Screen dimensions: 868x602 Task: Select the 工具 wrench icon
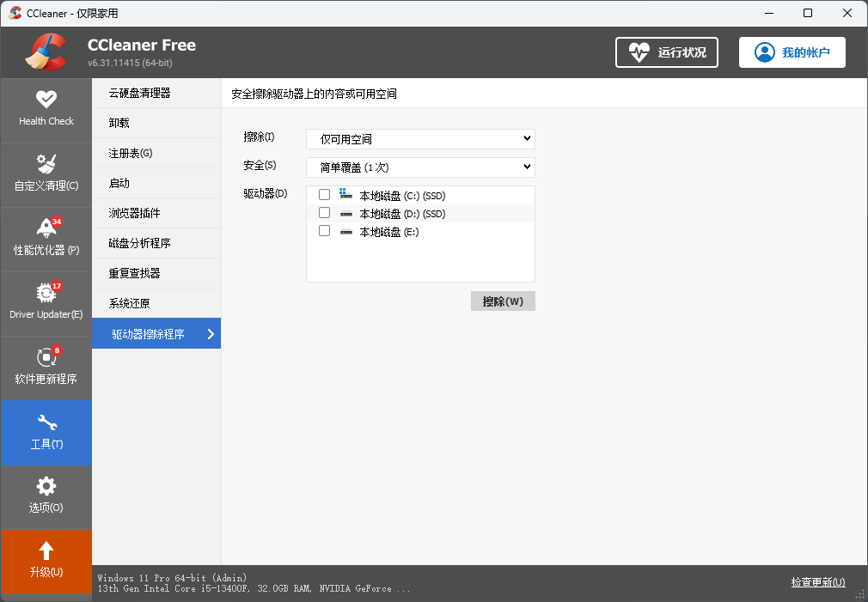point(47,423)
